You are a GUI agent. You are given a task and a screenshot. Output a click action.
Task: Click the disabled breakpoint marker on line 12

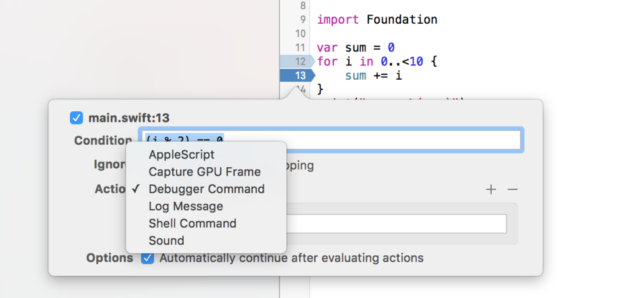296,61
